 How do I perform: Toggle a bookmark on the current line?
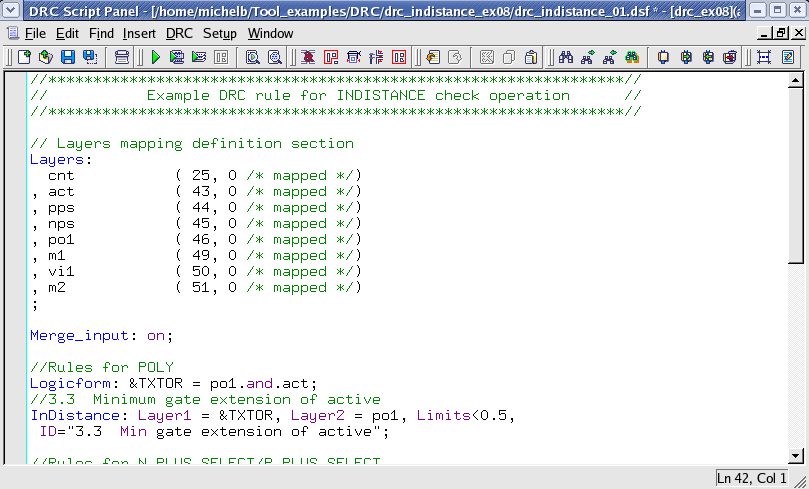point(663,57)
